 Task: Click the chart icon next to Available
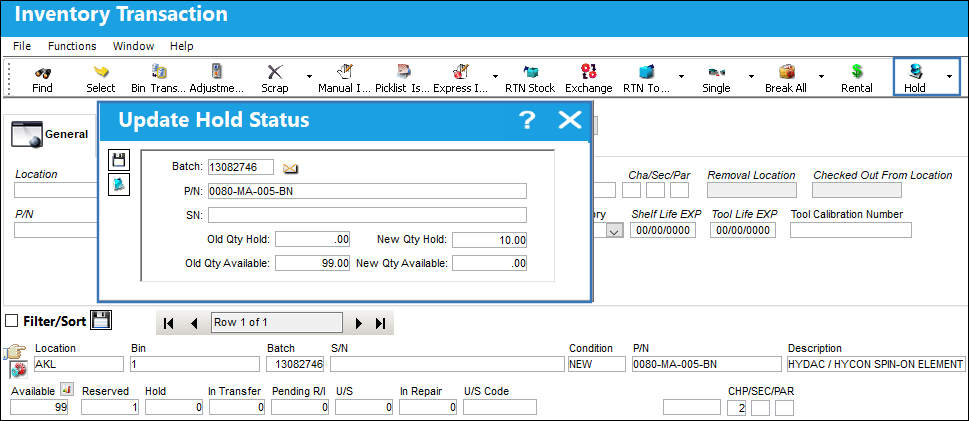(x=67, y=390)
